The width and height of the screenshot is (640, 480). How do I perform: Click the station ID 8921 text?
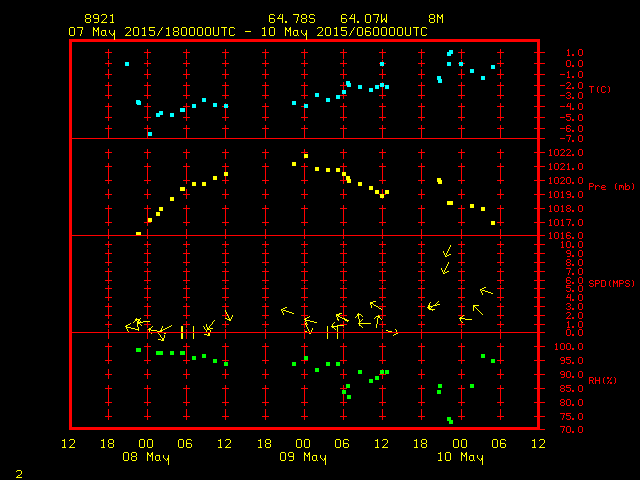[x=100, y=19]
